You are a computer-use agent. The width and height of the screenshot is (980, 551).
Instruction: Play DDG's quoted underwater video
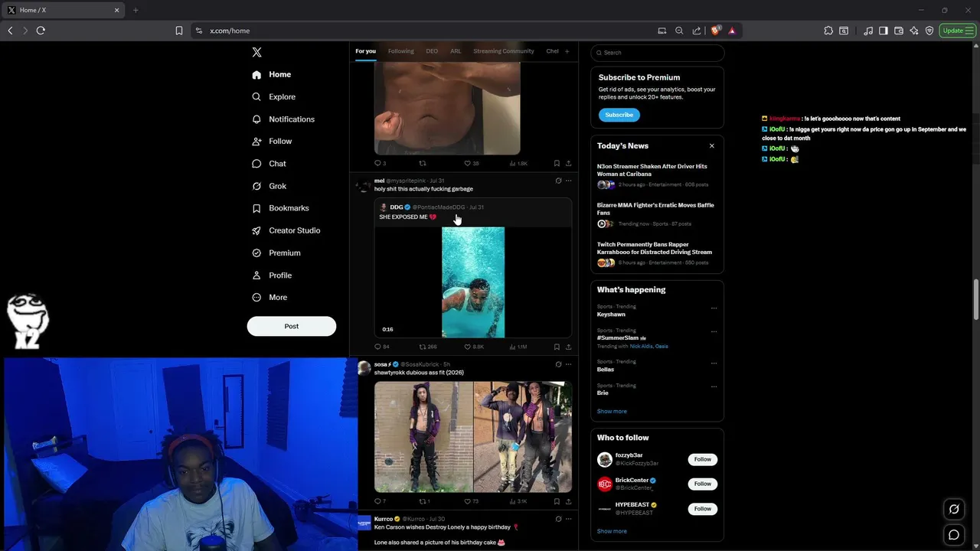pos(473,282)
